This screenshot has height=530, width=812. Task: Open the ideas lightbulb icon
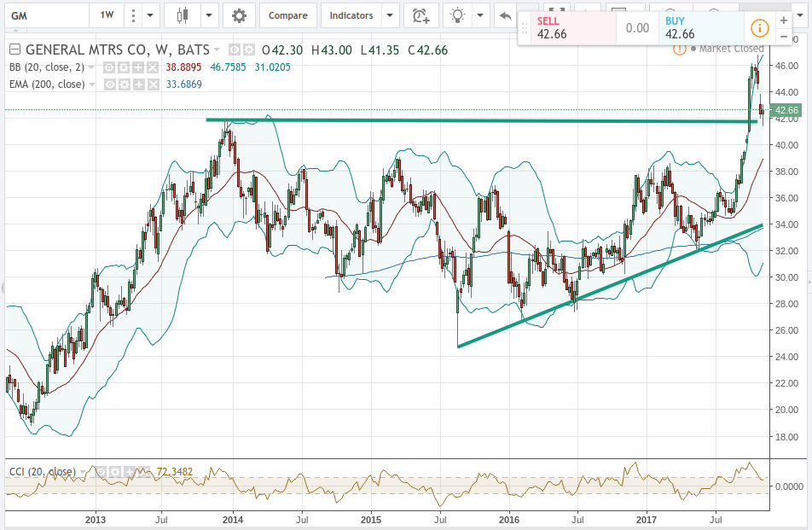(458, 15)
